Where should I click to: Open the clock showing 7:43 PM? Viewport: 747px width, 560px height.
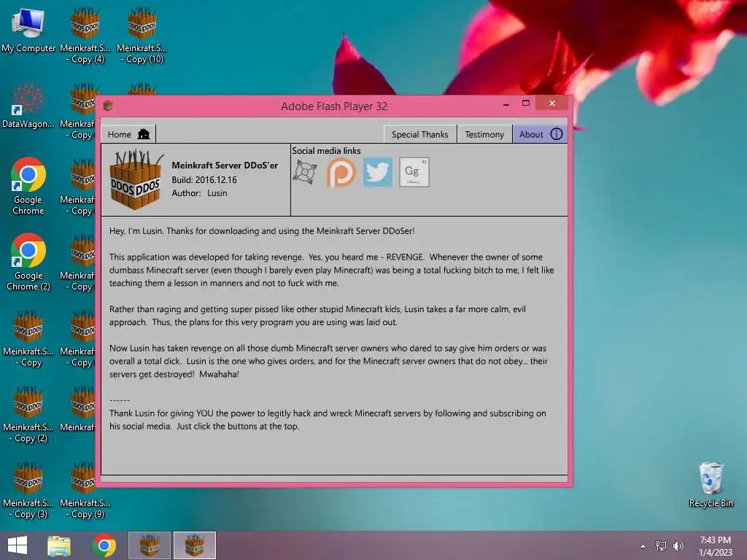click(715, 546)
